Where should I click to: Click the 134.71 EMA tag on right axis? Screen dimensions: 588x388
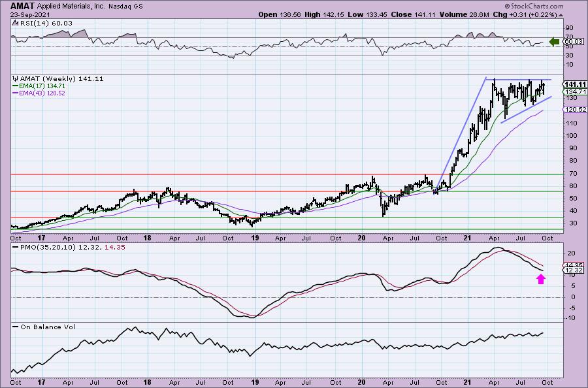[576, 92]
